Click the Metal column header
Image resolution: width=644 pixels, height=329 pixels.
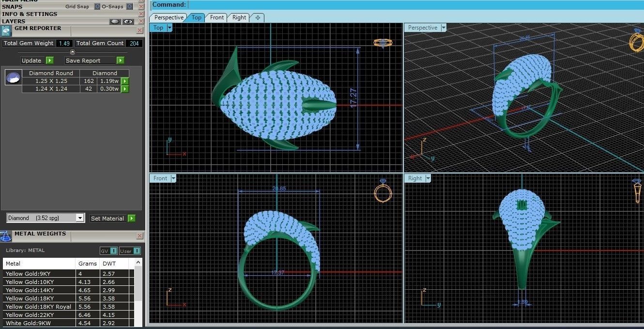click(39, 264)
